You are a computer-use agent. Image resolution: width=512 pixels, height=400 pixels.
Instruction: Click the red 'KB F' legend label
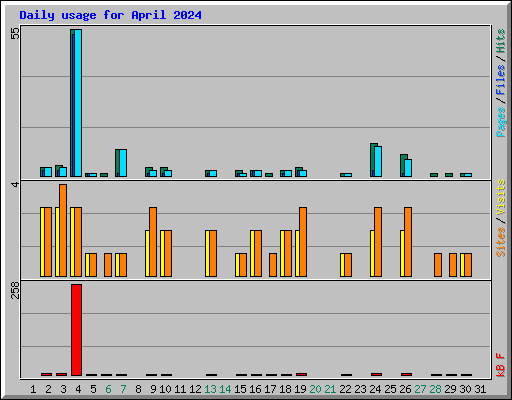pyautogui.click(x=501, y=365)
